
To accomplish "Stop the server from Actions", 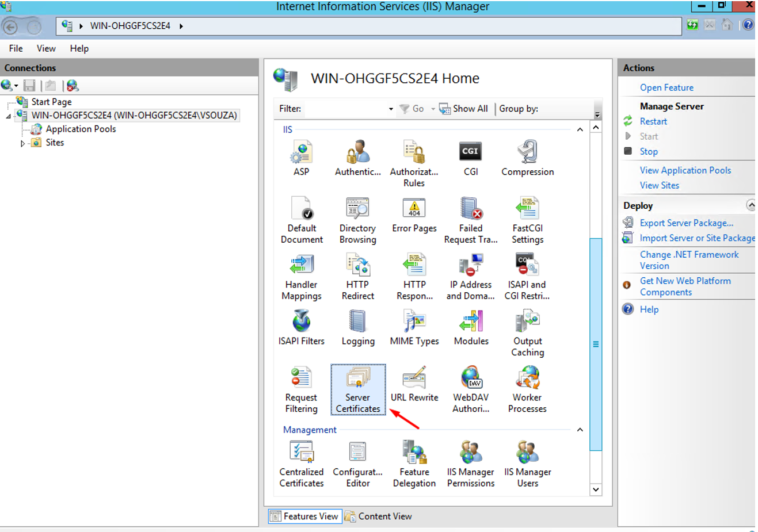I will point(649,151).
